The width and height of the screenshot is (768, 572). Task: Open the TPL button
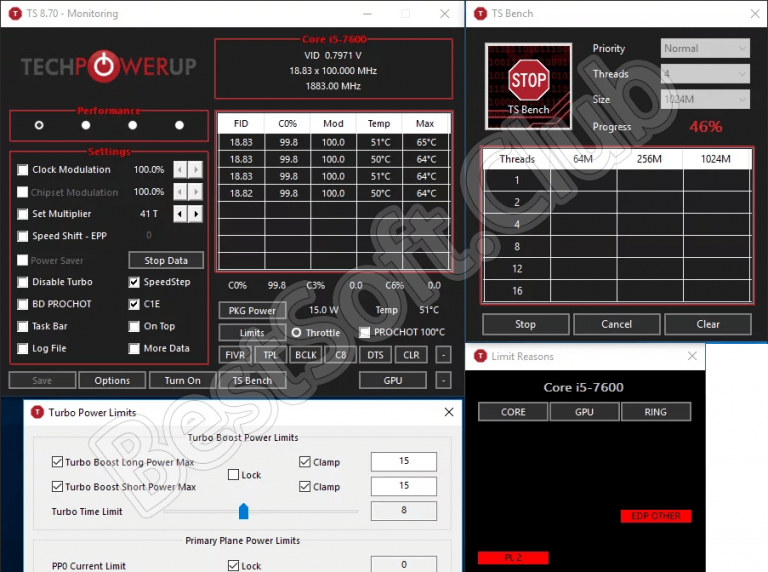[270, 355]
